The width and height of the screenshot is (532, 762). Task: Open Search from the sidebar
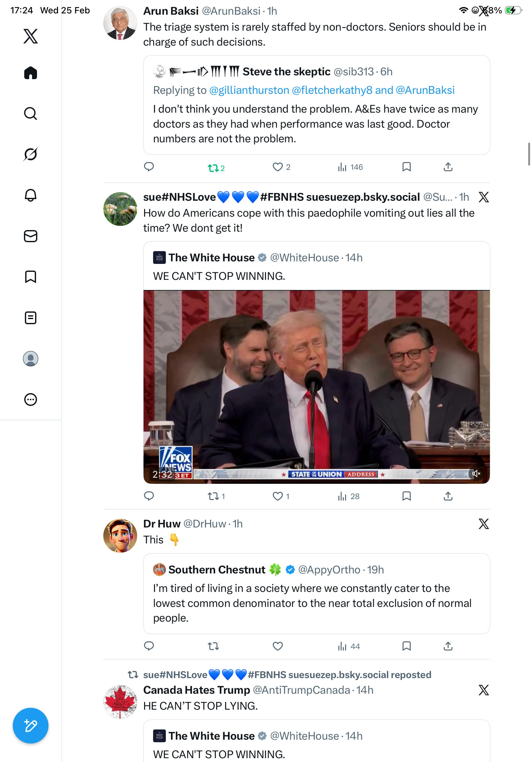click(x=31, y=114)
